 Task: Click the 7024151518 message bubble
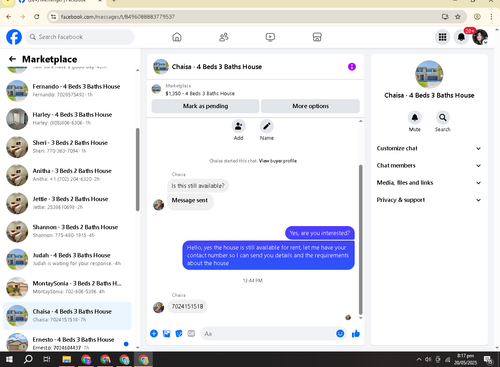click(187, 306)
